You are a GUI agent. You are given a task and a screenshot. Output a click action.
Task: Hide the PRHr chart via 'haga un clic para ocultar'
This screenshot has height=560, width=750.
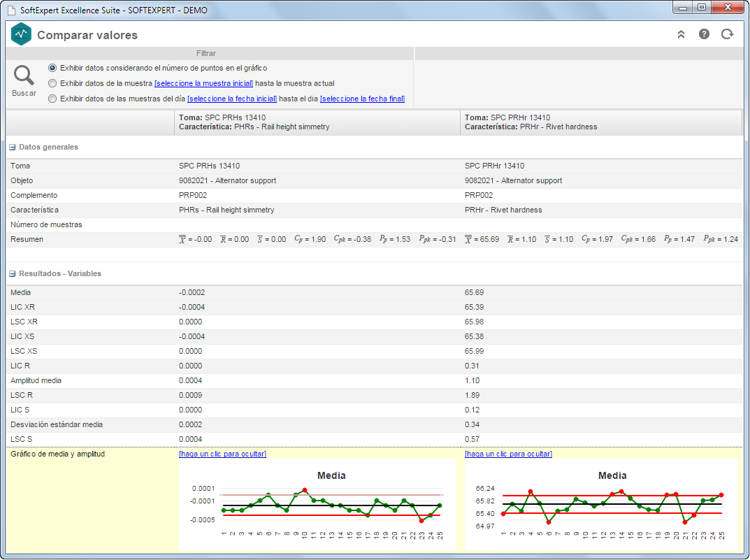(508, 454)
